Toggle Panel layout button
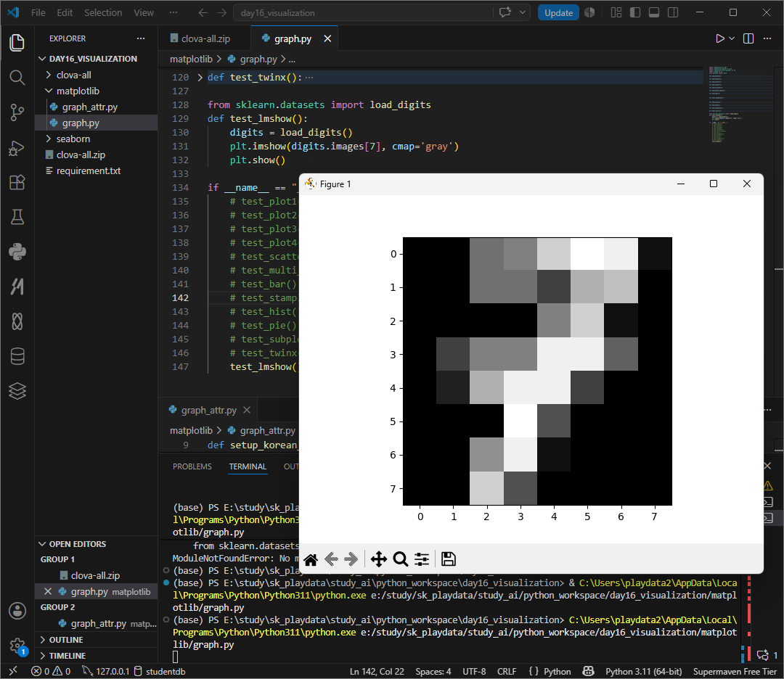The height and width of the screenshot is (679, 784). (x=654, y=12)
